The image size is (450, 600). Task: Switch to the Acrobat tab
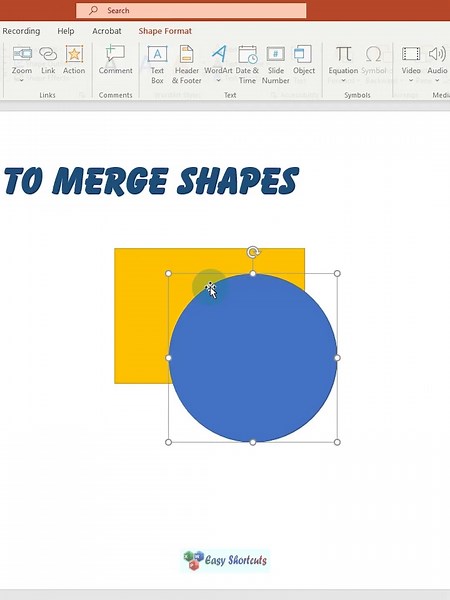click(x=107, y=31)
